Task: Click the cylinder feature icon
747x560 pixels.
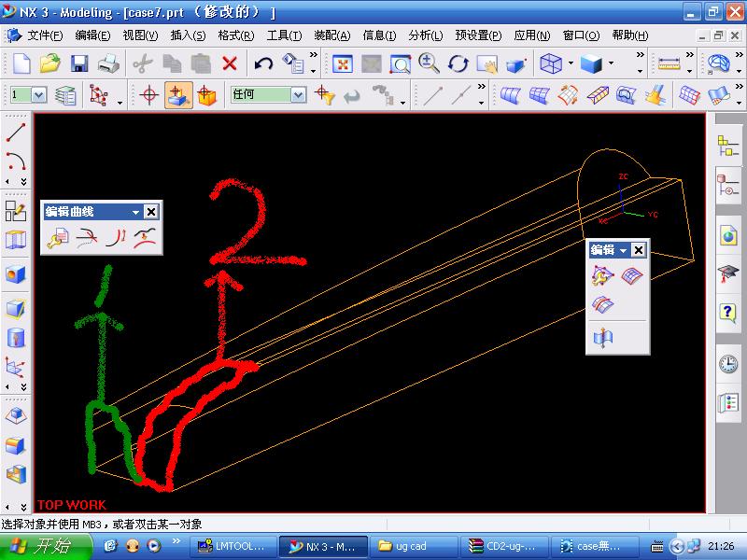Action: point(16,338)
